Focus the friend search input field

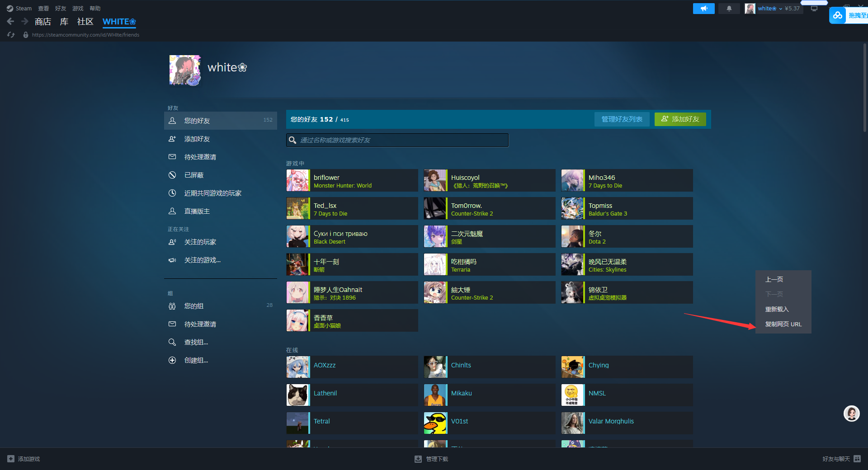(x=397, y=140)
